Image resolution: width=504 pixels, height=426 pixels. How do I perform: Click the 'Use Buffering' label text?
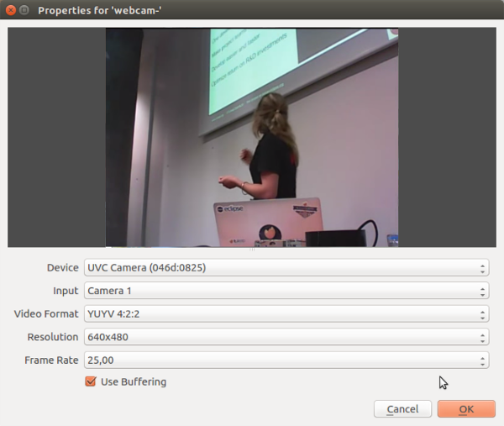coord(134,382)
